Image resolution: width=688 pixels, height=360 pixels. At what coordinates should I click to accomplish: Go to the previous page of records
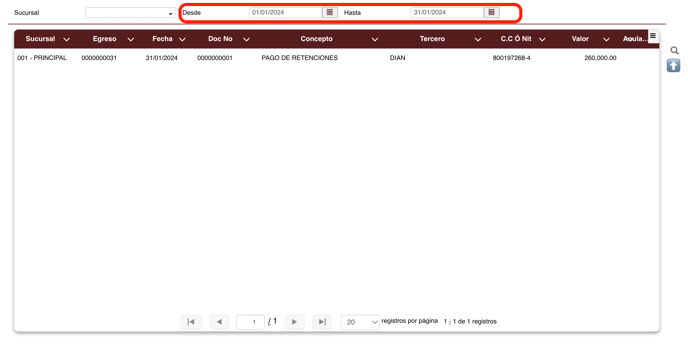click(219, 322)
